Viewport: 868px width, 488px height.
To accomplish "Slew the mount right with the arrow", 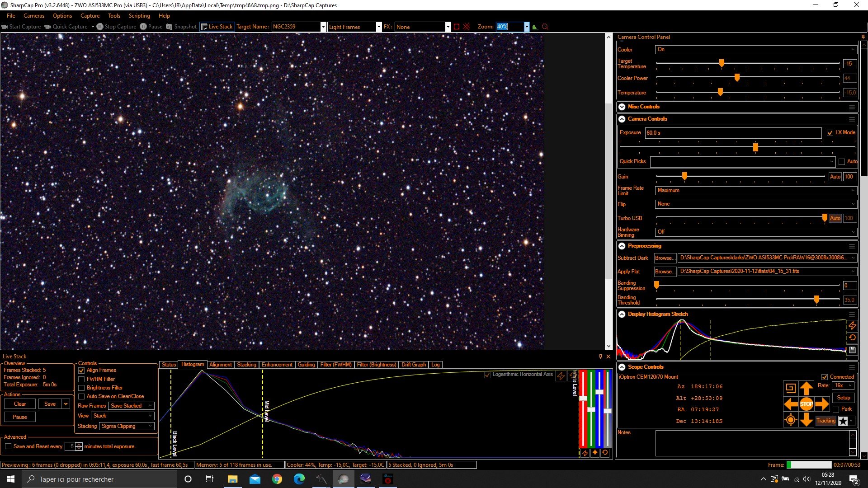I will pyautogui.click(x=822, y=404).
